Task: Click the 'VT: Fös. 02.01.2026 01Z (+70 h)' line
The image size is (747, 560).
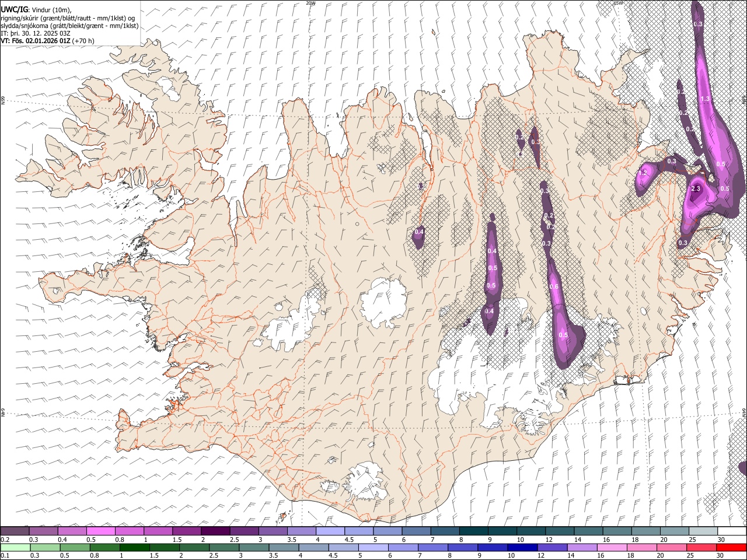Action: coord(47,41)
